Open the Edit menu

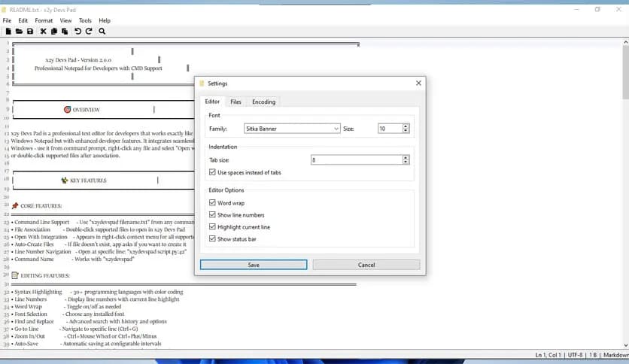point(23,20)
